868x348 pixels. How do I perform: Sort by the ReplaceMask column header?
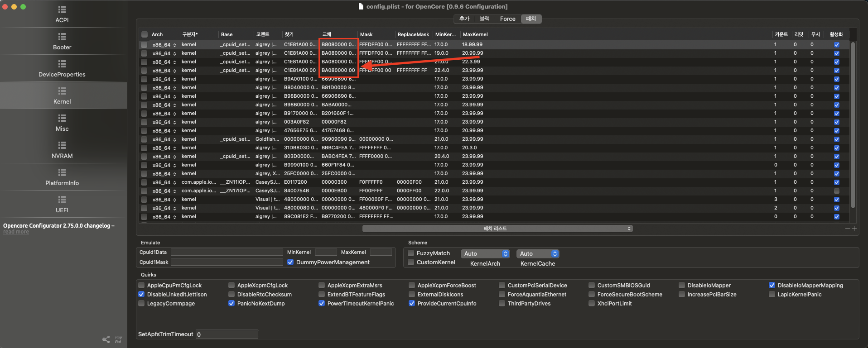pos(413,34)
